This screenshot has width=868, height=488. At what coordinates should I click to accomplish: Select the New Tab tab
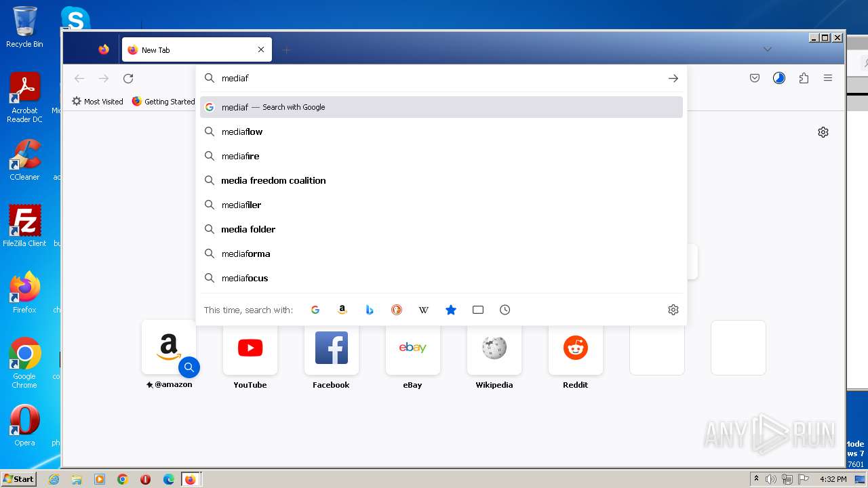(x=197, y=49)
